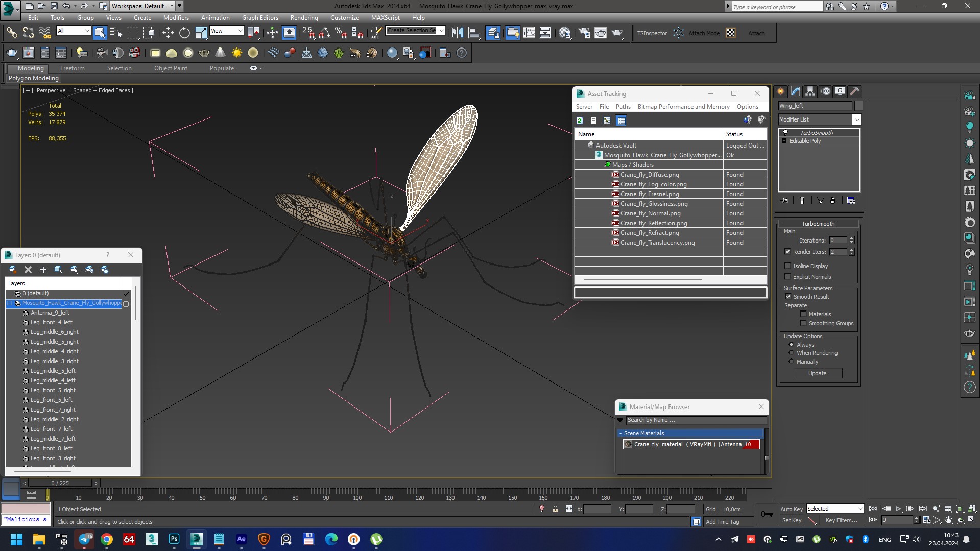Open the selection filter All dropdown
980x551 pixels.
[74, 31]
